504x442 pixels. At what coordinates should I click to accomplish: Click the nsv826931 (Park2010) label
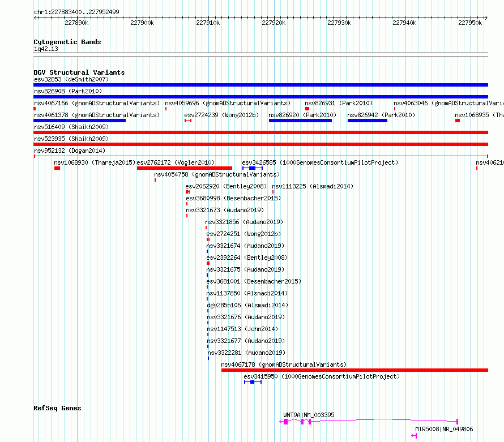click(x=339, y=103)
